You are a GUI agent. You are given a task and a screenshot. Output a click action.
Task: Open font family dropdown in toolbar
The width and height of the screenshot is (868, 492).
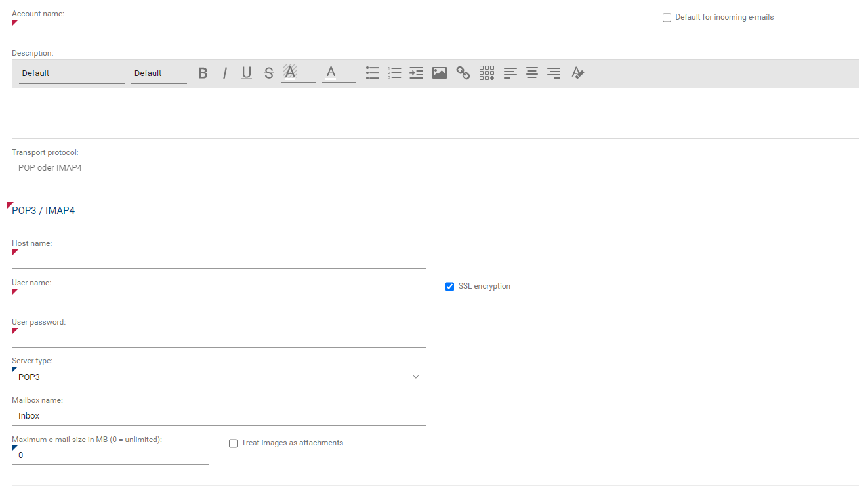[72, 73]
